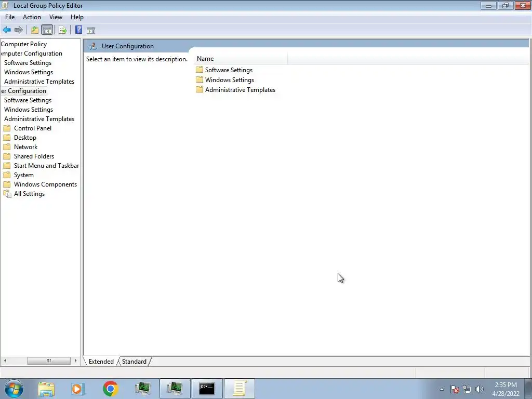The width and height of the screenshot is (532, 399).
Task: Sort by the Name column header
Action: click(240, 59)
